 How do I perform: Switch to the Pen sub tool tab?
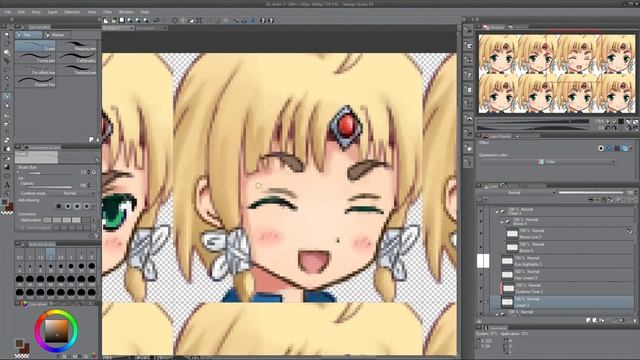pos(28,35)
